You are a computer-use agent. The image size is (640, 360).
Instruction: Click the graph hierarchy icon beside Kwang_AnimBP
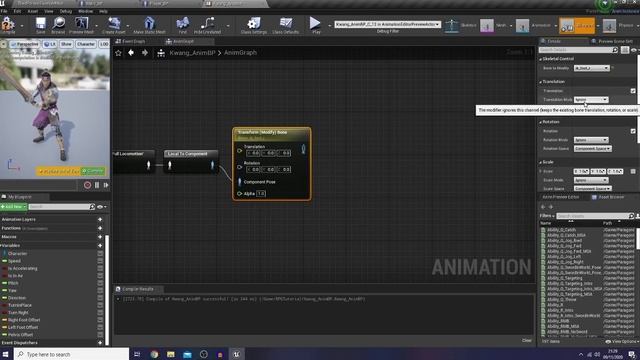pos(161,53)
